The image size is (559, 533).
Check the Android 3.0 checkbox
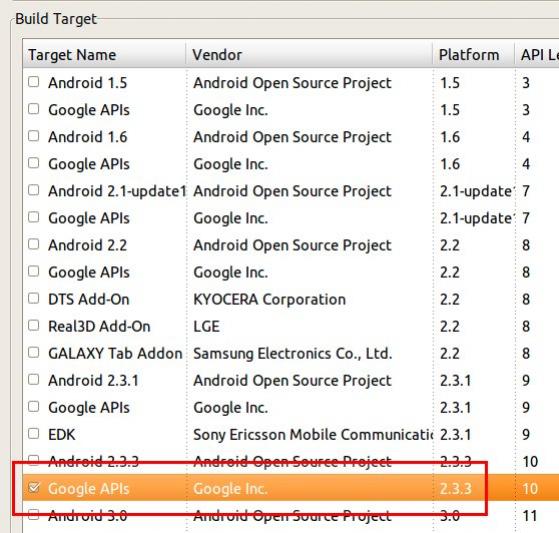[x=34, y=514]
